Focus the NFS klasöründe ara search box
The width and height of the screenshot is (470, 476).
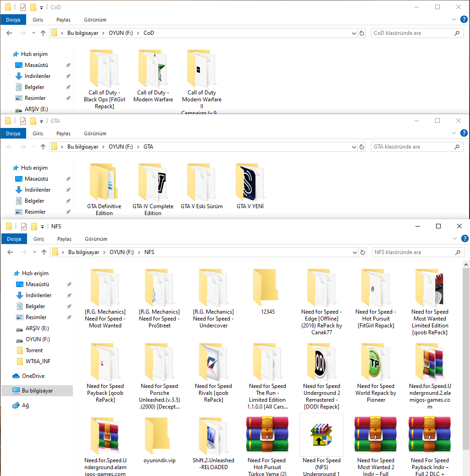click(x=418, y=252)
